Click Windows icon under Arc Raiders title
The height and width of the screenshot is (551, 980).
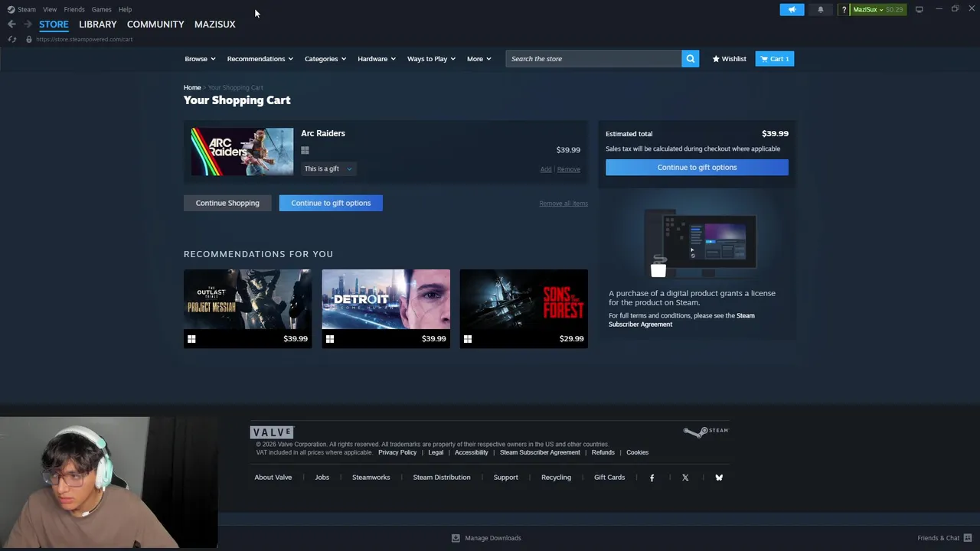(x=305, y=151)
